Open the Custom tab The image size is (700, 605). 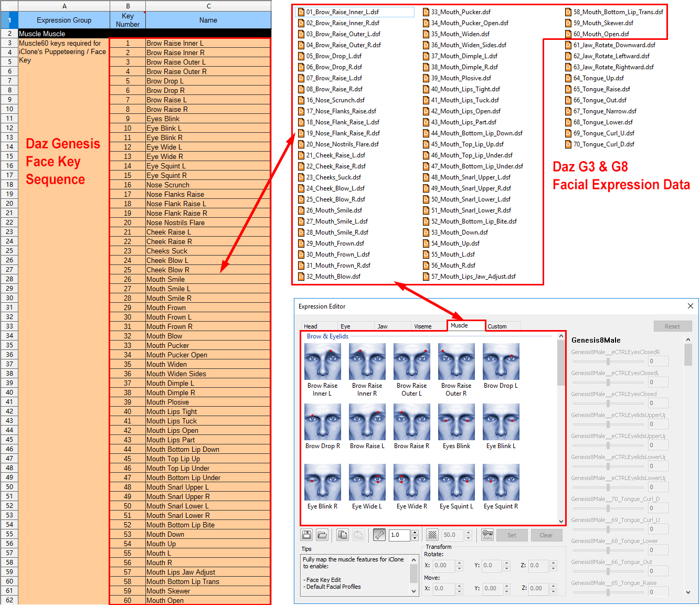tap(503, 326)
